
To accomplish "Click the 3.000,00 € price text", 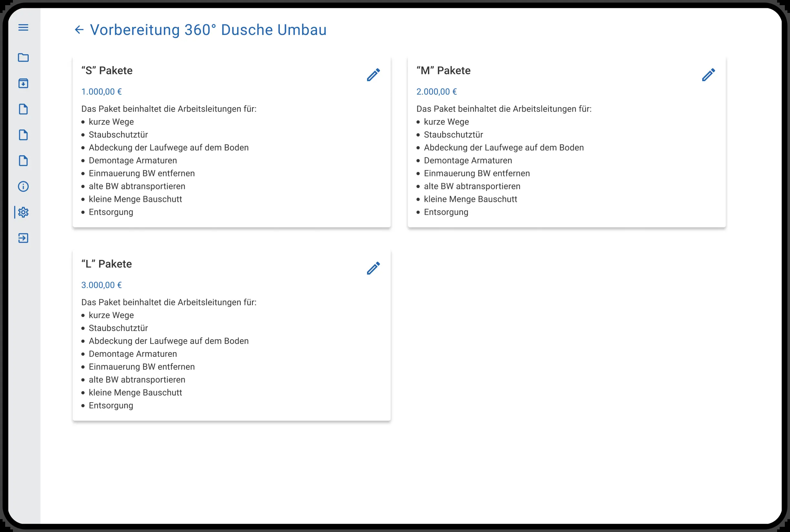I will point(101,285).
